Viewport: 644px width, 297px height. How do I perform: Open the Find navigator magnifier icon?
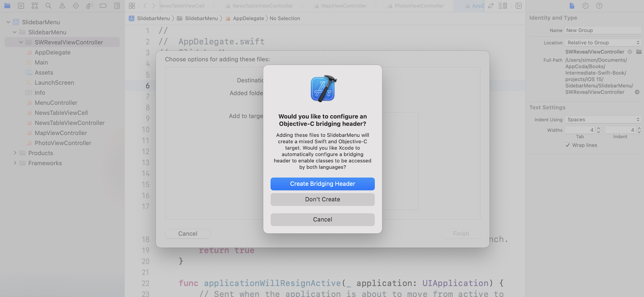point(48,6)
